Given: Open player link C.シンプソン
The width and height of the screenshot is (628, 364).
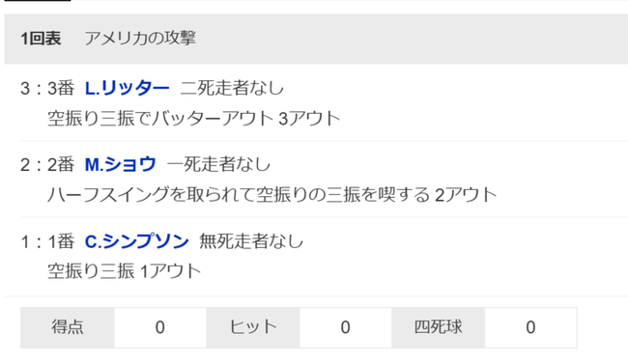Looking at the screenshot, I should [x=136, y=241].
